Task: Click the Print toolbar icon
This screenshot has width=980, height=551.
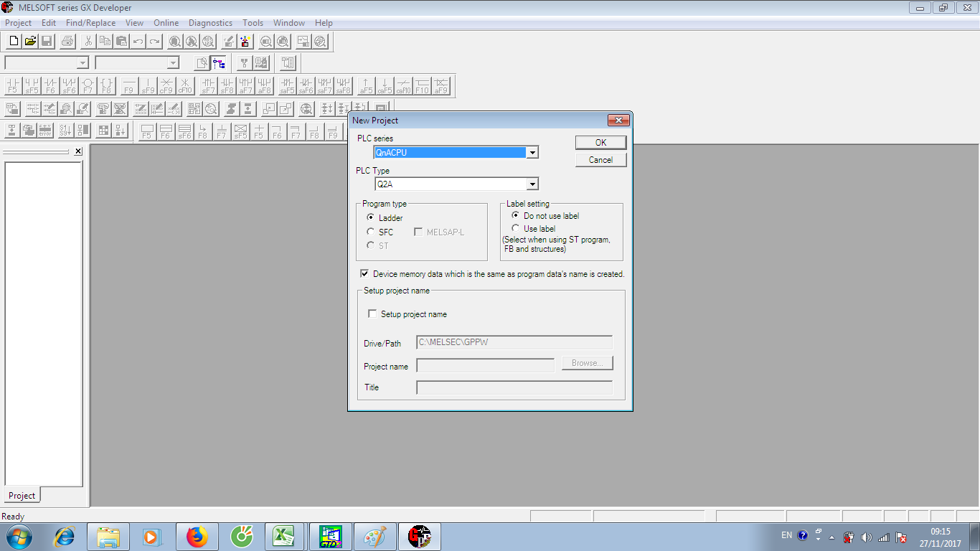Action: [67, 42]
